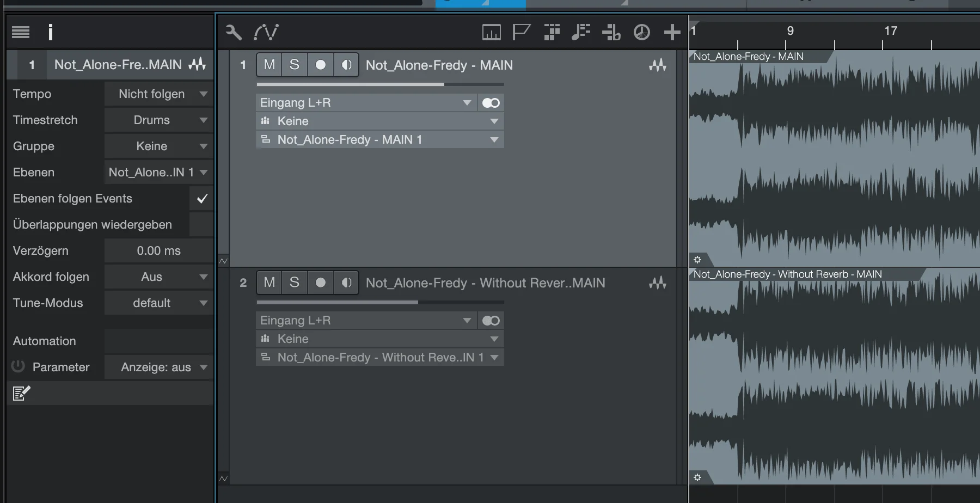Uncheck Ebenen folgen Events checkbox
980x503 pixels.
[x=201, y=199]
